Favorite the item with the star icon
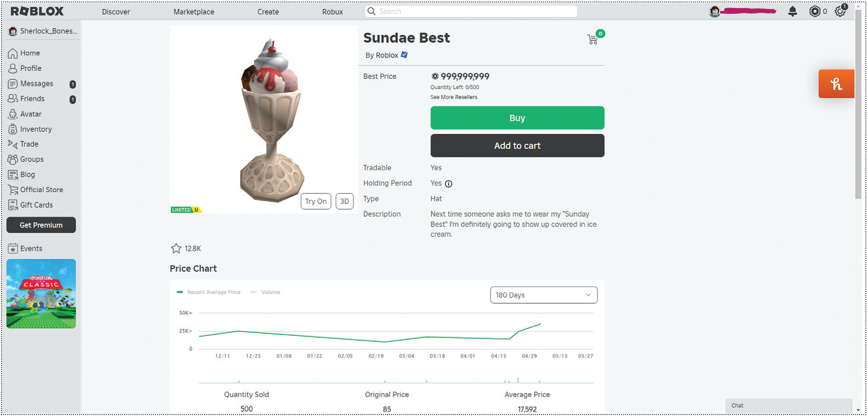The width and height of the screenshot is (868, 417). click(x=176, y=249)
